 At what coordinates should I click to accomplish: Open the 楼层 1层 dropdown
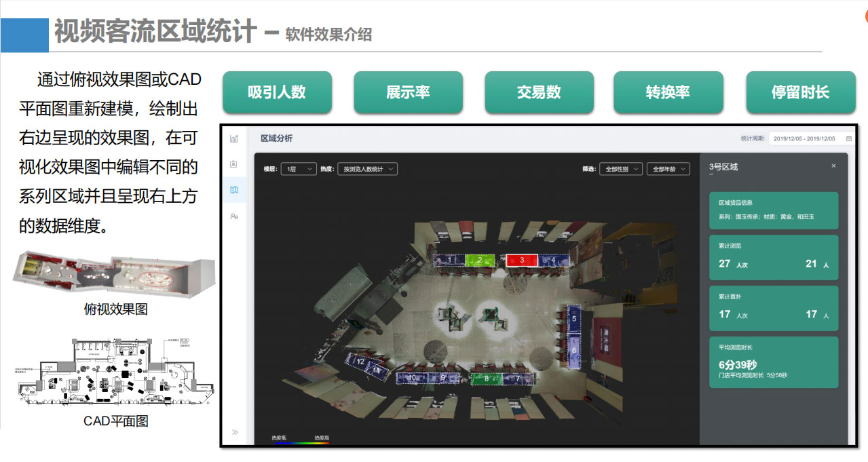(x=299, y=169)
